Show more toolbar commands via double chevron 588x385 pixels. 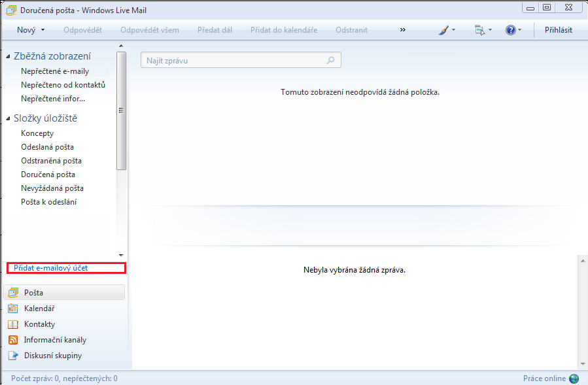point(403,30)
